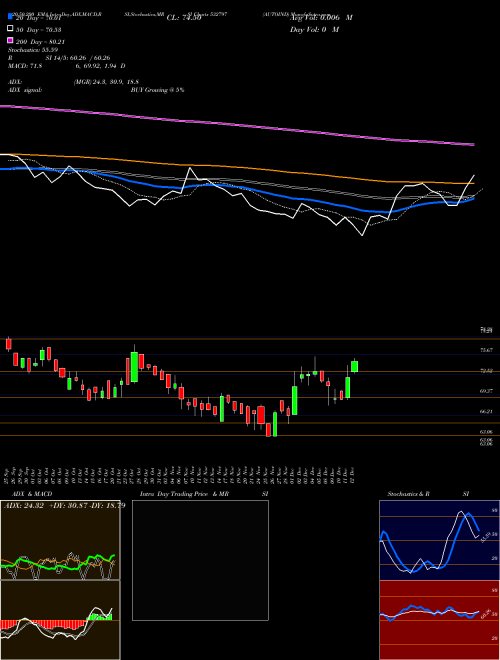Screen dimensions: 500x660
Task: Click the 'MACD: 71.8' value
Action: 25,66
